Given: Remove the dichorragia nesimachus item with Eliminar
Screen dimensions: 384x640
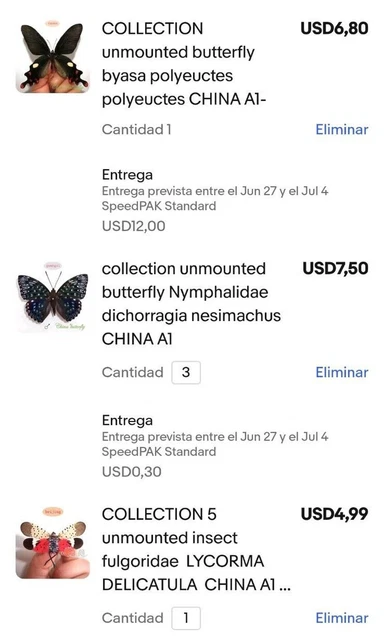Looking at the screenshot, I should click(342, 372).
